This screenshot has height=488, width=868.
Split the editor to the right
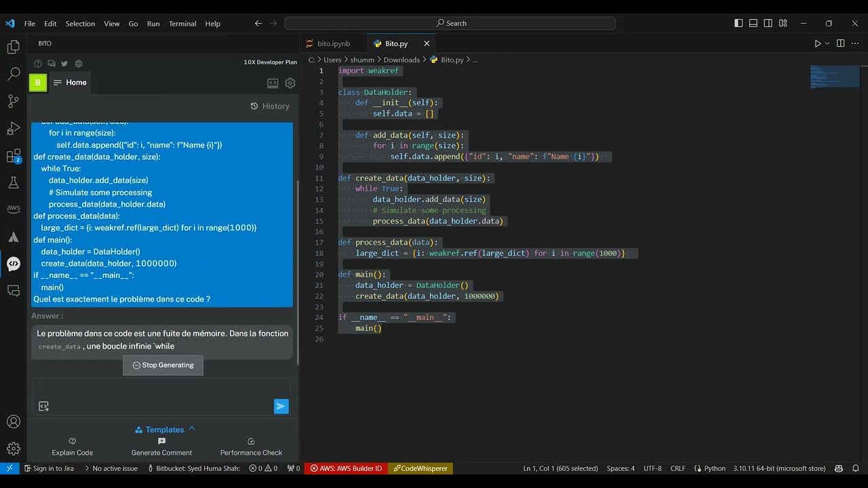click(x=840, y=43)
